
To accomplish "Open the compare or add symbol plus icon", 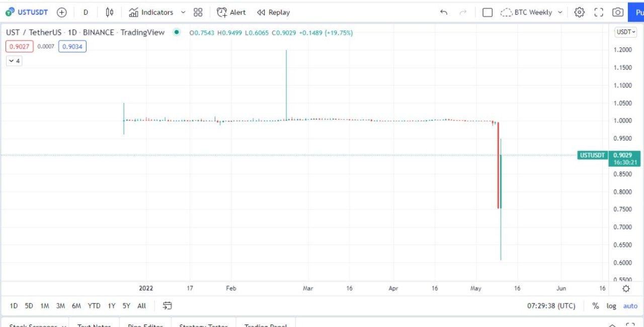I will pyautogui.click(x=62, y=12).
